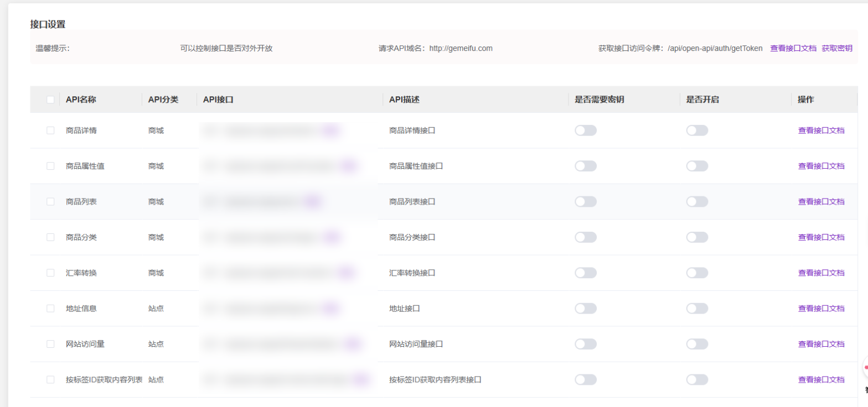The image size is (868, 407).
Task: Click the 网站访问量接口 description
Action: [x=416, y=344]
